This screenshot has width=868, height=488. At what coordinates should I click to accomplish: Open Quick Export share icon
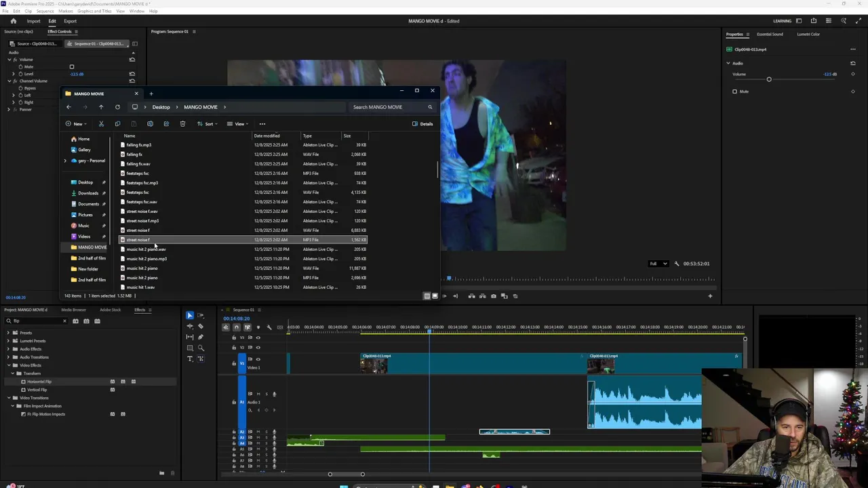[x=814, y=21]
